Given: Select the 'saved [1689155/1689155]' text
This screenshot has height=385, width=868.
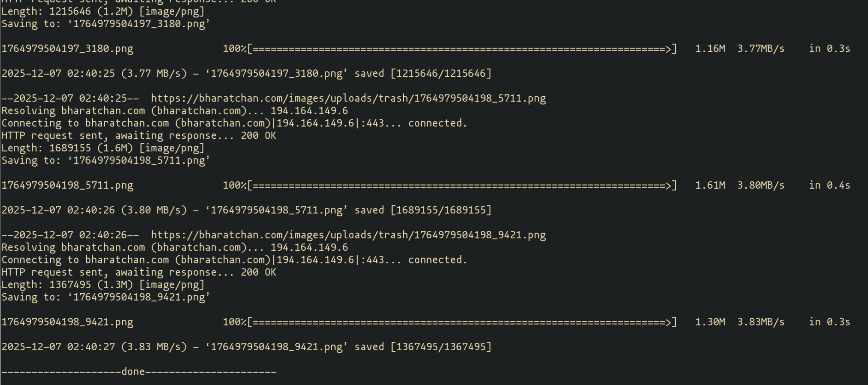Looking at the screenshot, I should pos(423,210).
